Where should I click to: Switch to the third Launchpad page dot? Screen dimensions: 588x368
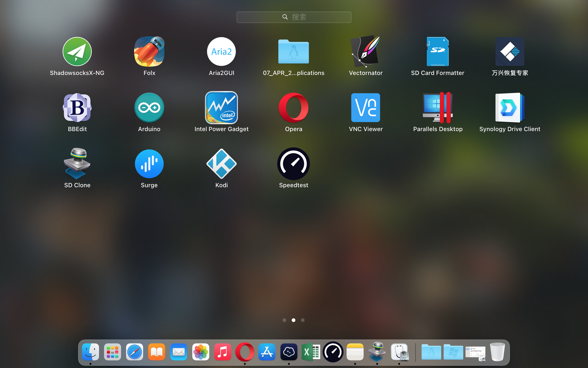(x=302, y=320)
